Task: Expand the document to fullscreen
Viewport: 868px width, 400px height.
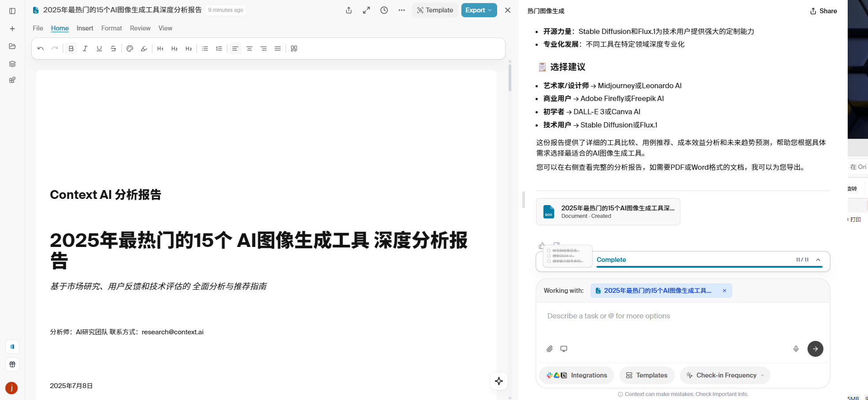Action: (366, 10)
